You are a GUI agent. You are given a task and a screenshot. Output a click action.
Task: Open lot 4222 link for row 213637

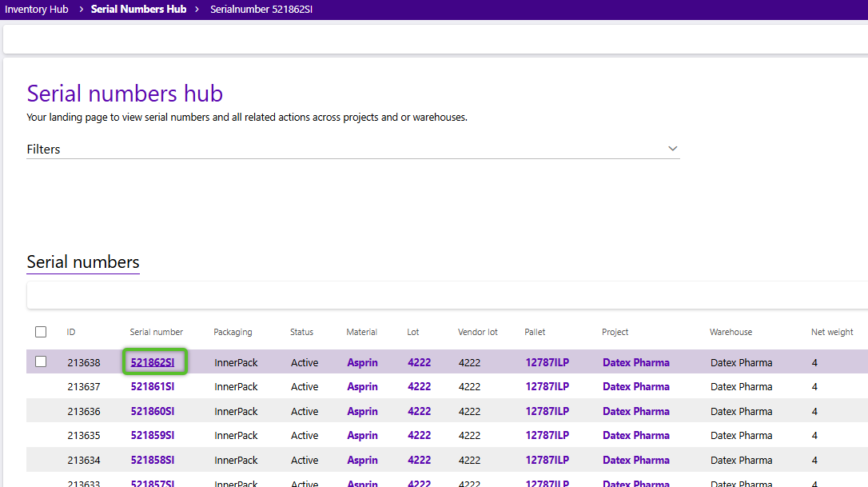pyautogui.click(x=419, y=387)
